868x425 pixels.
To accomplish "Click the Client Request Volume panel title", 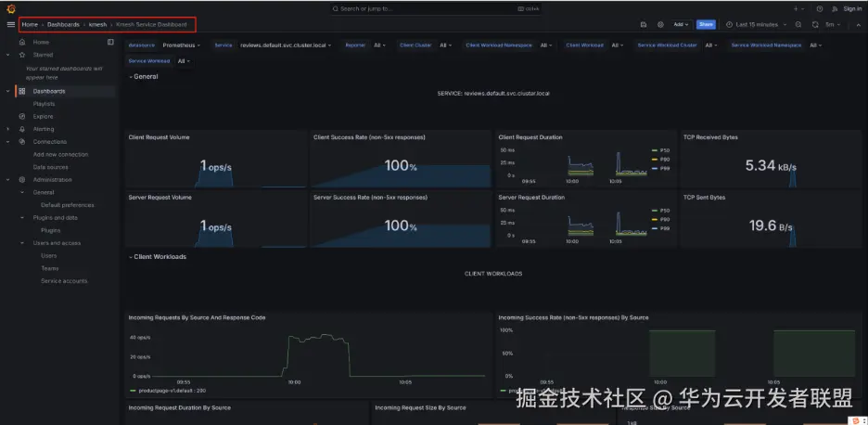I will 159,137.
